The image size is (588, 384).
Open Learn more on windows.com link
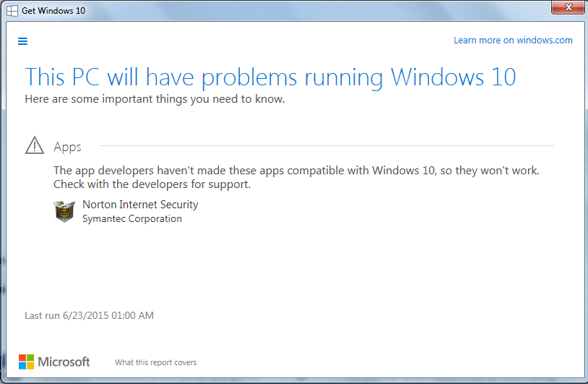(513, 40)
